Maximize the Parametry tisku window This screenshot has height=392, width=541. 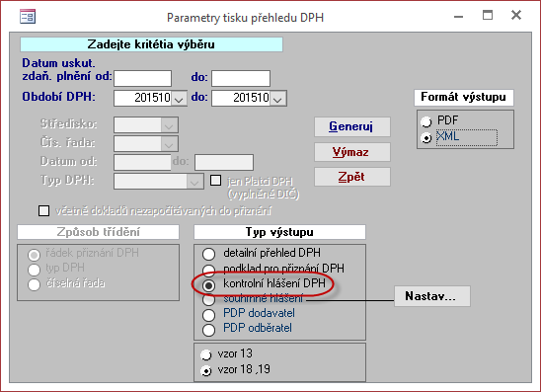pos(488,15)
